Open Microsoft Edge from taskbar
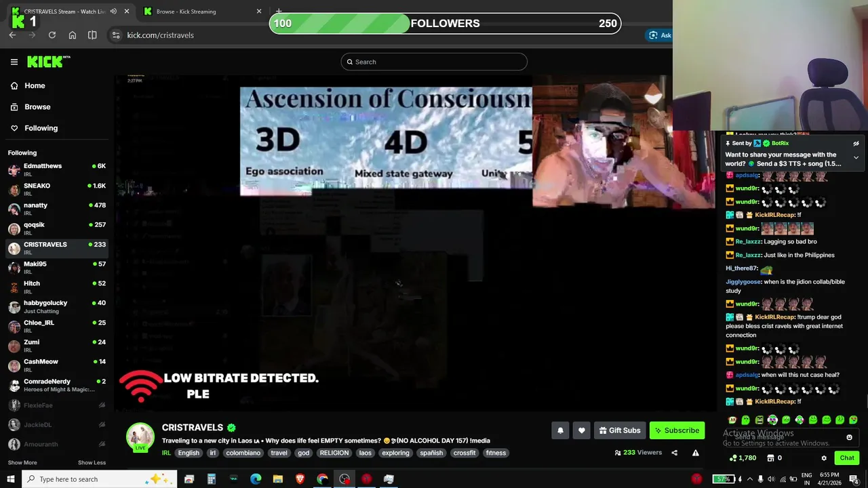 (256, 479)
